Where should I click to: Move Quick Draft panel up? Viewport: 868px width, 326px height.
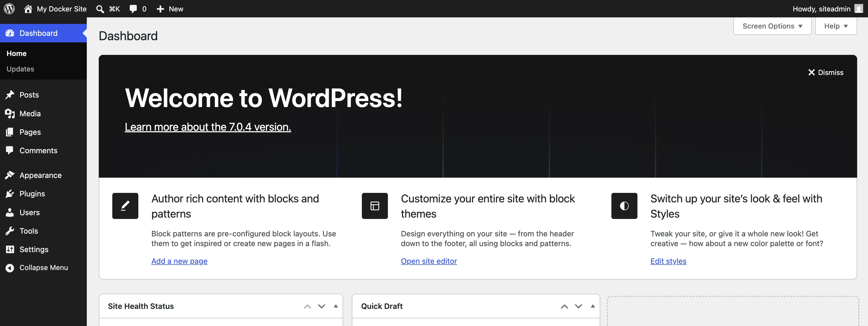564,306
